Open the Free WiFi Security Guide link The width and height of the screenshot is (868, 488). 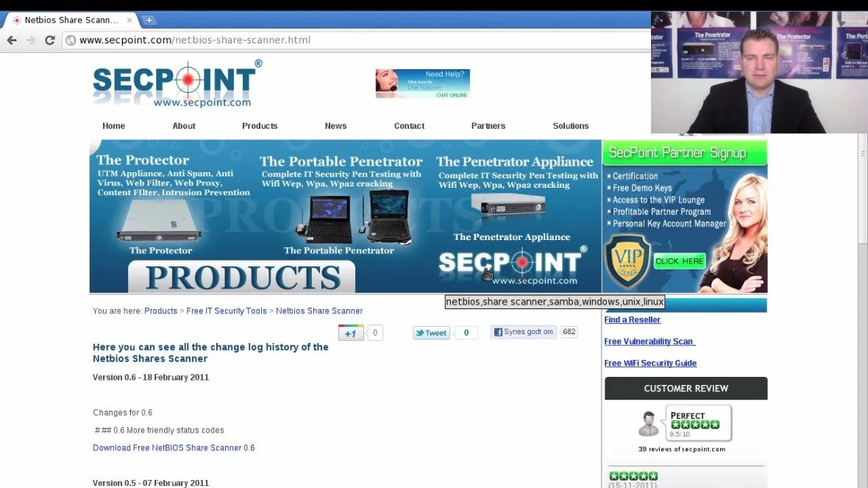(x=650, y=363)
